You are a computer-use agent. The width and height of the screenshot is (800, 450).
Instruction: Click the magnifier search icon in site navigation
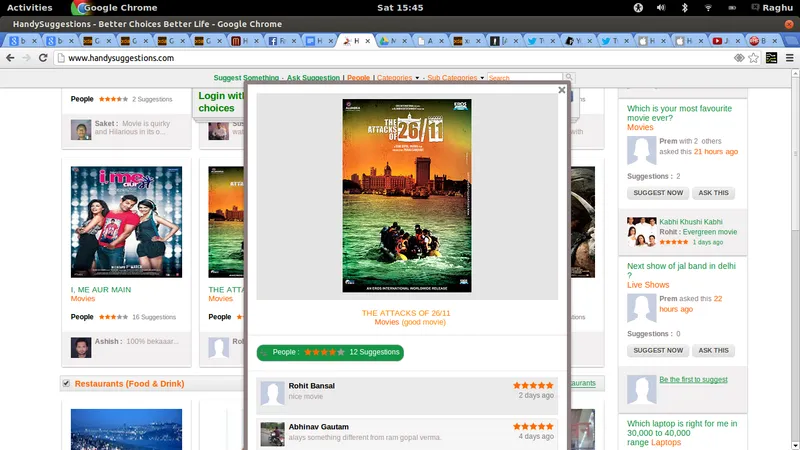click(569, 78)
